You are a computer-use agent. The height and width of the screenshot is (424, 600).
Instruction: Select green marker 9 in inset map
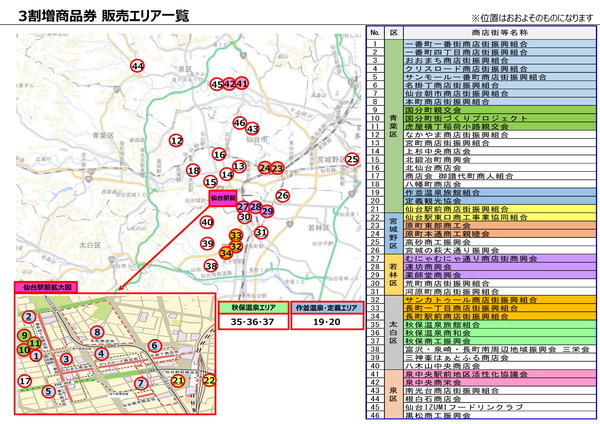24,336
